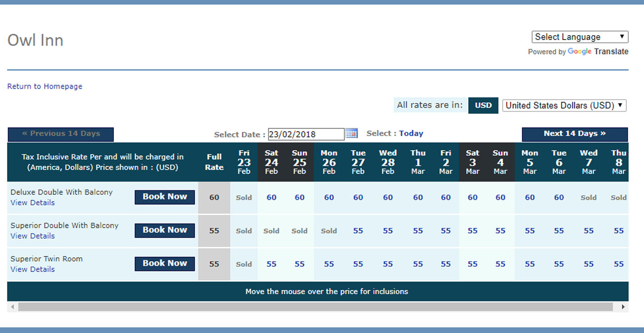Click the USD currency badge

click(x=483, y=105)
